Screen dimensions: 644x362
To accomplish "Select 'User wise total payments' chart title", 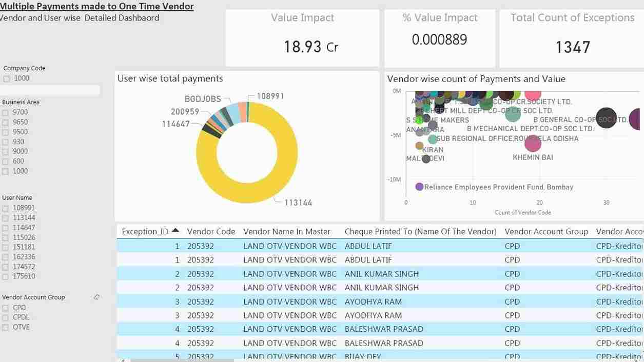I will [170, 78].
